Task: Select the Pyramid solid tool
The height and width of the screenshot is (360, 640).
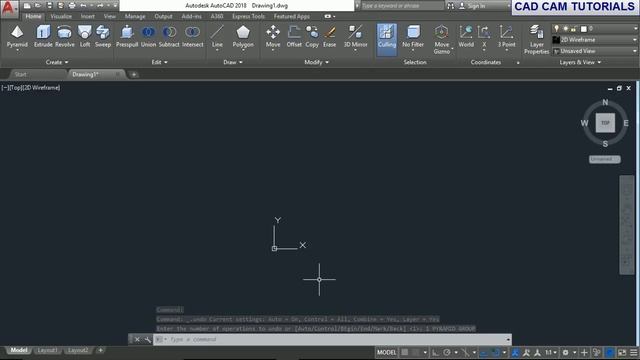Action: point(17,36)
